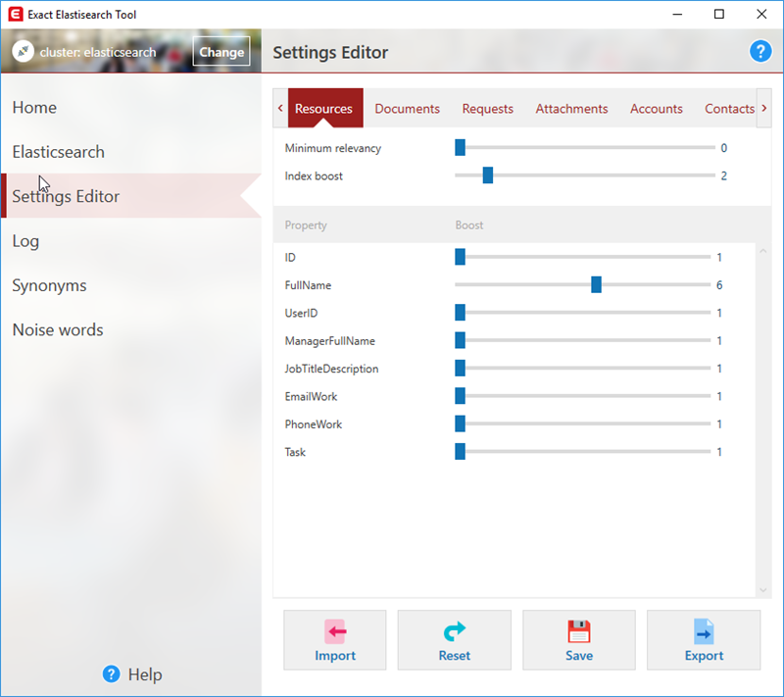Click the Boost column header
Image resolution: width=784 pixels, height=697 pixels.
(x=469, y=225)
